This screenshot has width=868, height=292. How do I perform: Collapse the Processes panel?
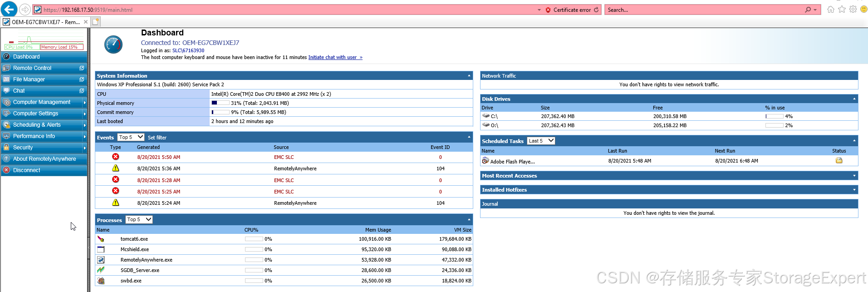469,219
